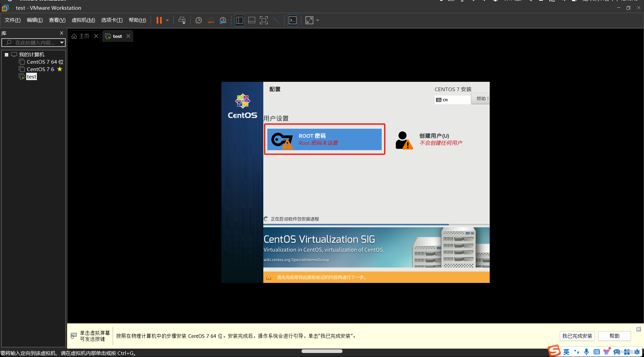Pause the virtual machine with the orange pause icon

(159, 20)
